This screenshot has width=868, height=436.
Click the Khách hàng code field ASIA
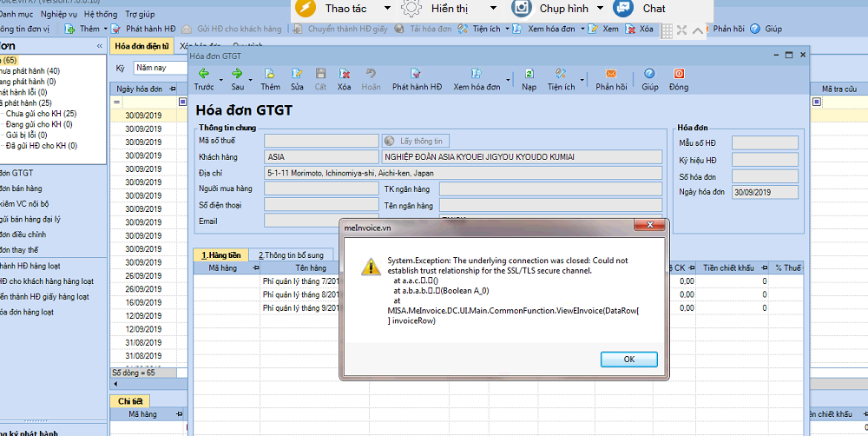(322, 157)
